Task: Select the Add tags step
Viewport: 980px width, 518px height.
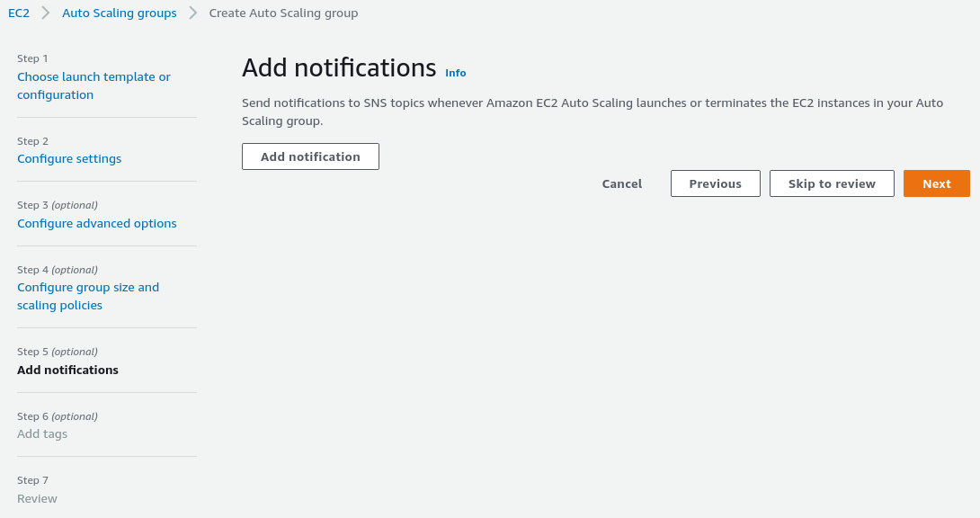Action: [x=42, y=434]
